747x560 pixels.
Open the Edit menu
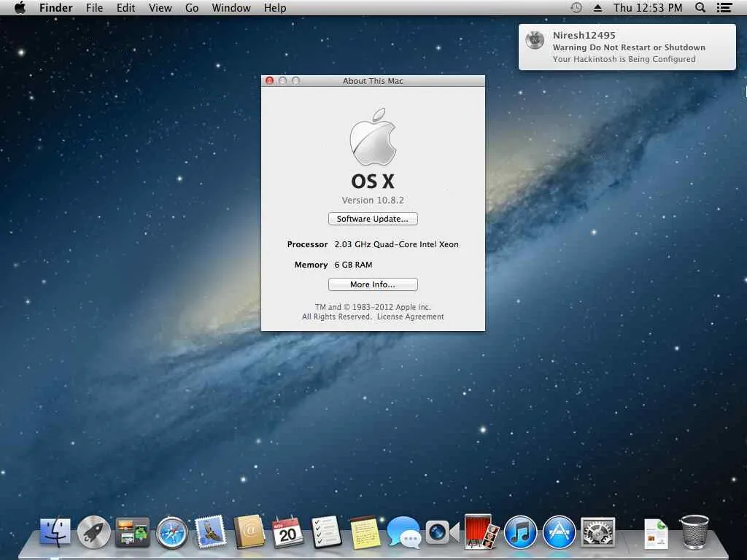pyautogui.click(x=125, y=7)
